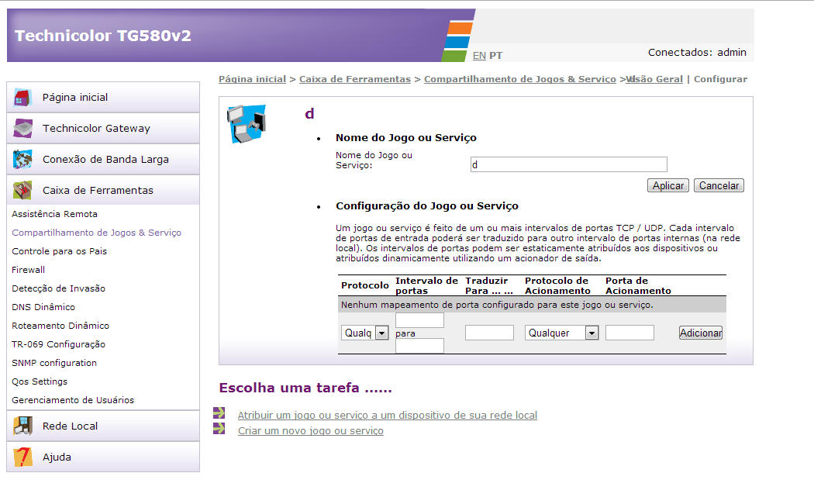Image resolution: width=814 pixels, height=504 pixels.
Task: Open Detecção de Invasão page
Action: 58,288
